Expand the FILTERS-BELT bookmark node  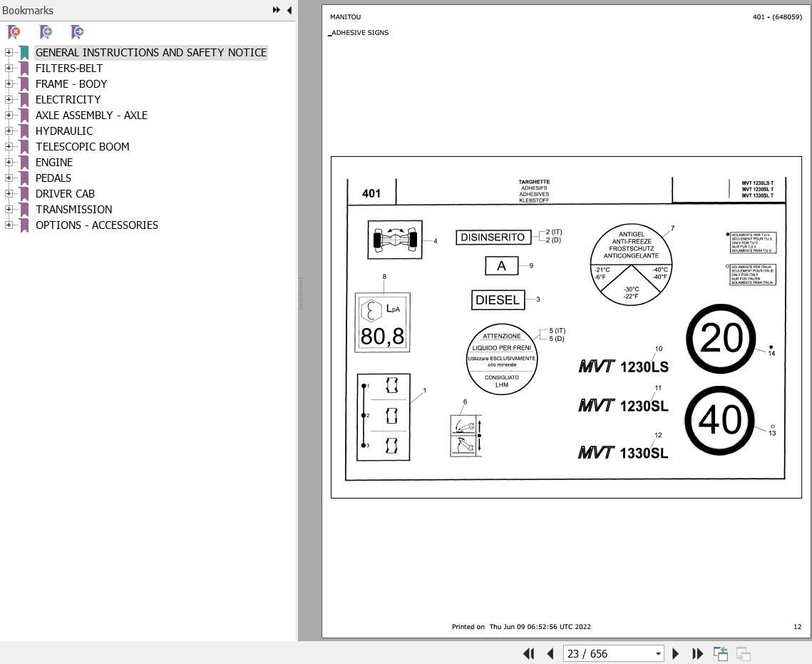click(9, 68)
